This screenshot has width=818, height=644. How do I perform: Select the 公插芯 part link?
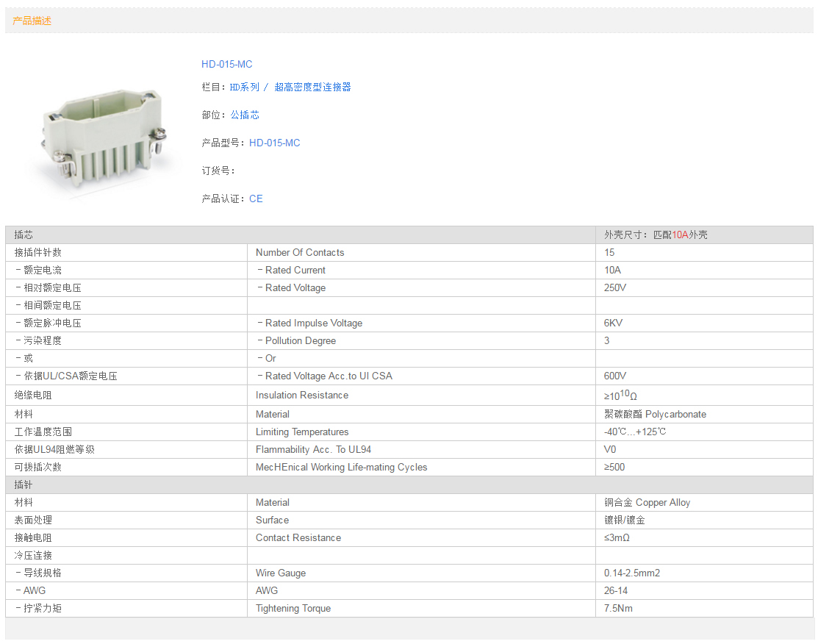[x=245, y=115]
